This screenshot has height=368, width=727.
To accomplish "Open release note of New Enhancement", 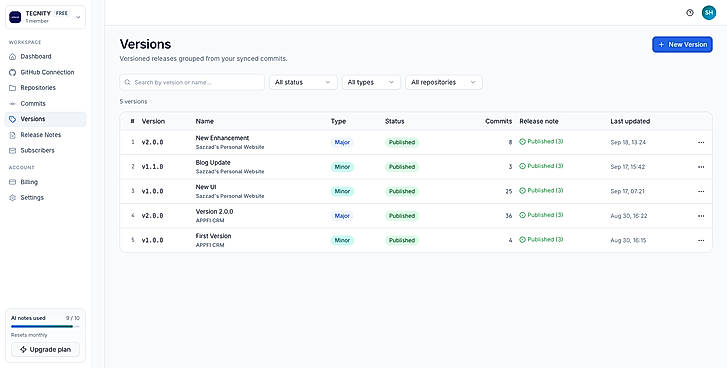I will [541, 141].
